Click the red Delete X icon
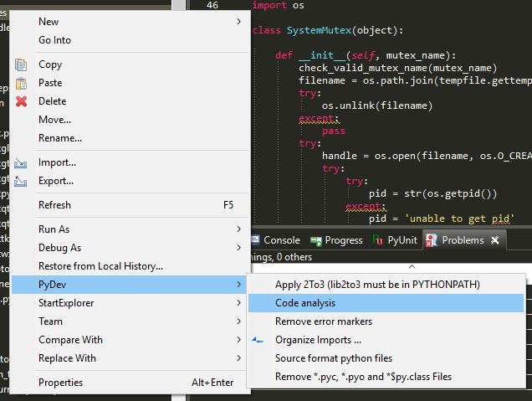The image size is (532, 401). 21,101
